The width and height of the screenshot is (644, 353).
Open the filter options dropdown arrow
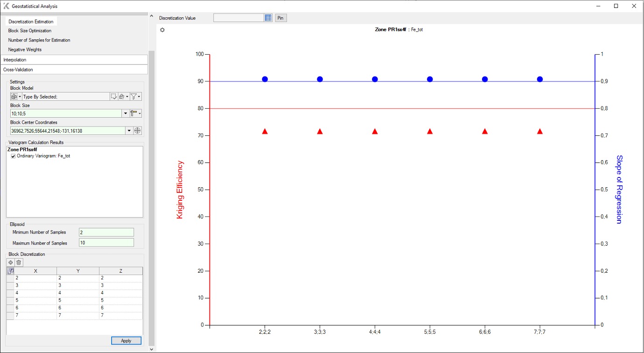[138, 97]
